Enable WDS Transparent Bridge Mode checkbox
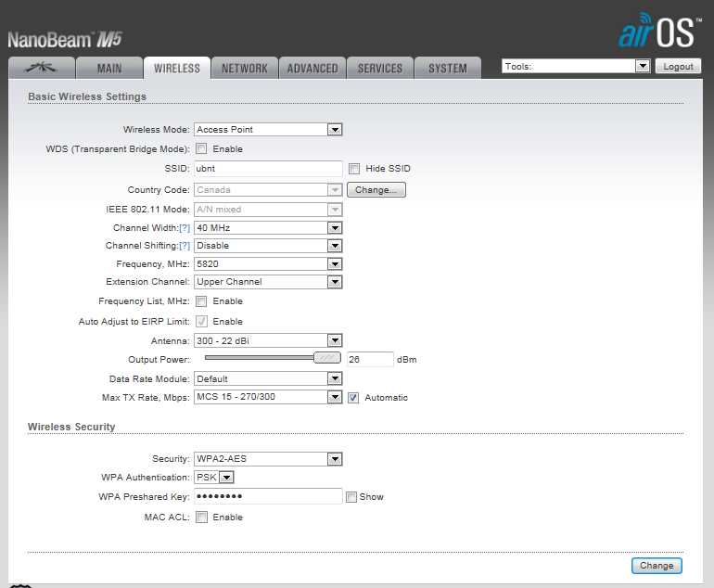The width and height of the screenshot is (714, 588). pyautogui.click(x=201, y=149)
